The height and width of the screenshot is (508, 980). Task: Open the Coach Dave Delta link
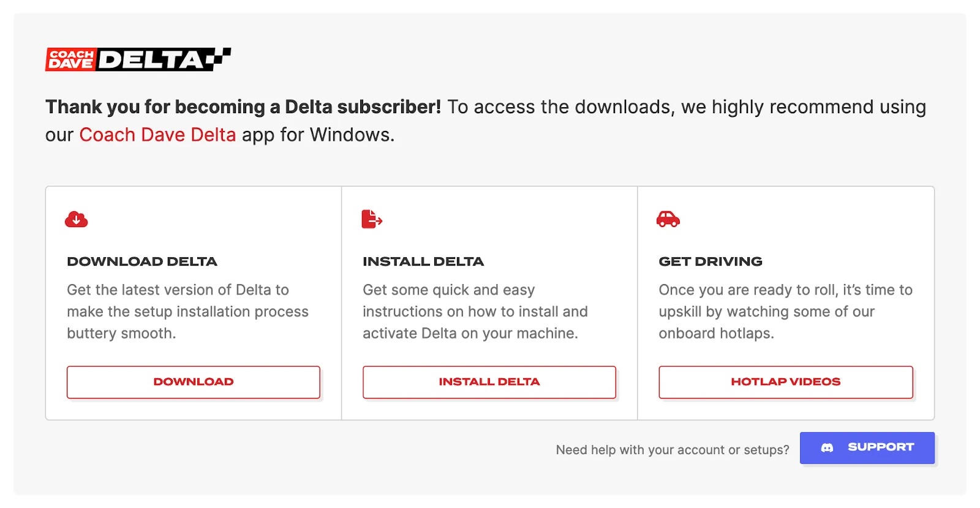(157, 135)
